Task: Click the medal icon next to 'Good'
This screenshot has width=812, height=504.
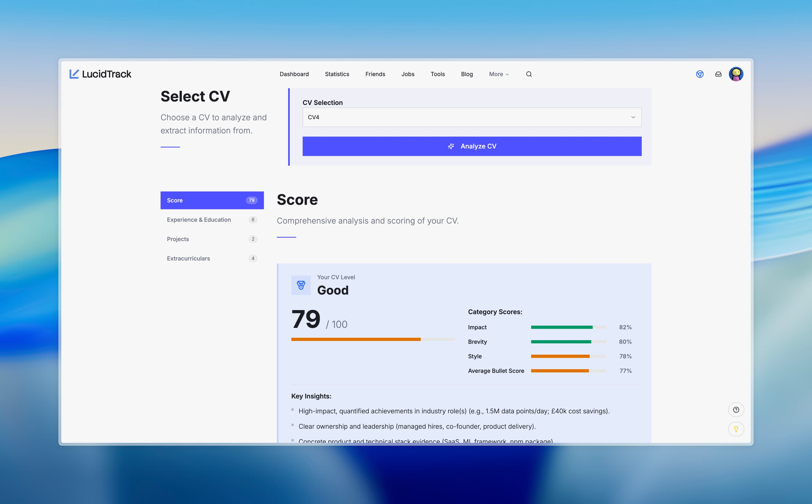Action: 300,285
